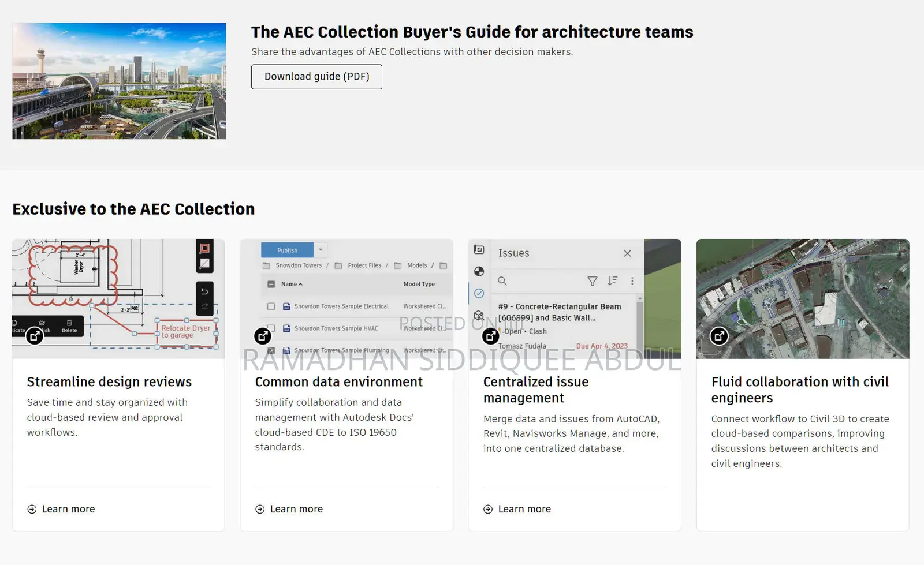Click the Due Apr 4, 2023 date text
924x565 pixels.
coord(602,346)
